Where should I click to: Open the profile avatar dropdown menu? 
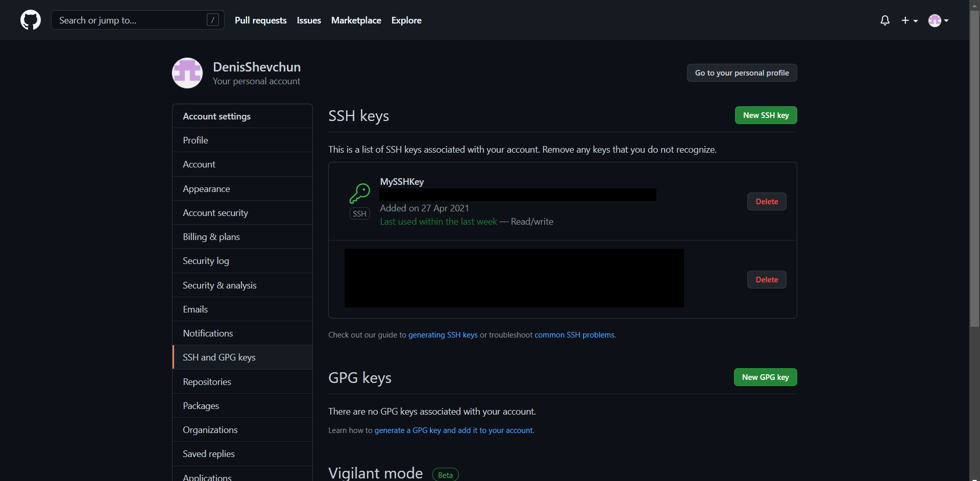(x=938, y=20)
